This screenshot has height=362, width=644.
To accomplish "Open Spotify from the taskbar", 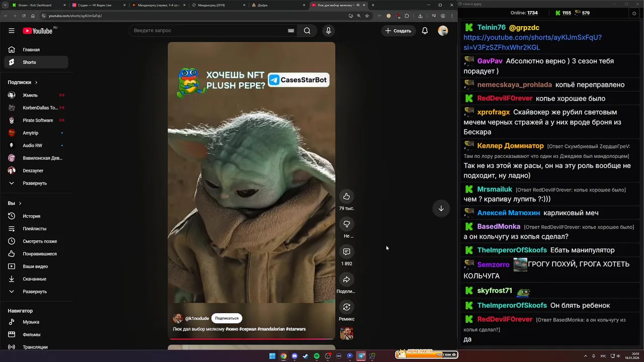I will [316, 356].
